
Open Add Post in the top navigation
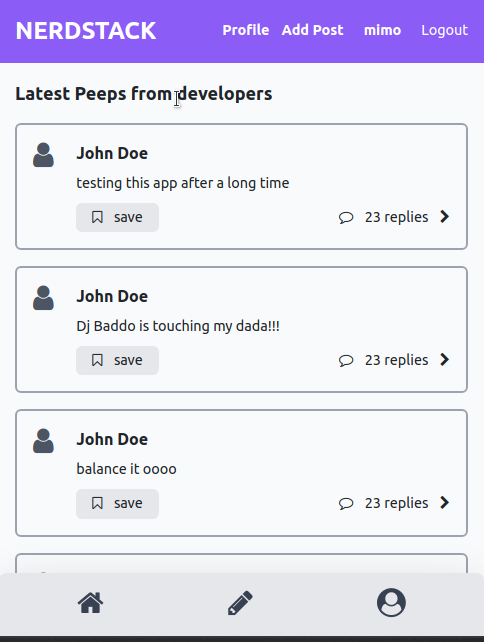point(312,30)
